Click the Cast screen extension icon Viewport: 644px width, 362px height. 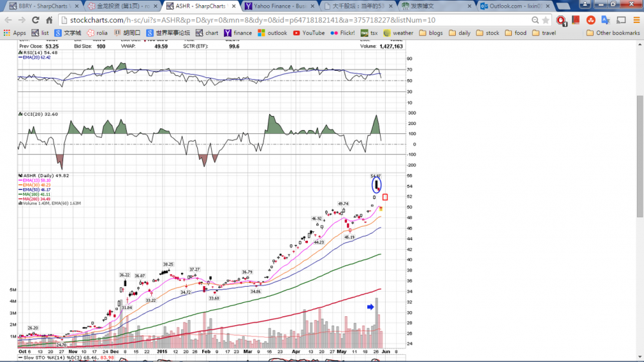620,20
